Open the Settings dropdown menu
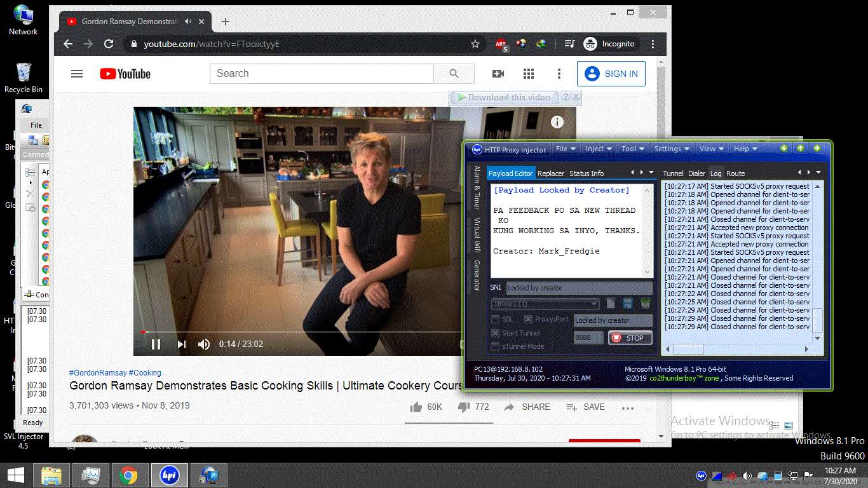The height and width of the screenshot is (488, 868). click(672, 149)
